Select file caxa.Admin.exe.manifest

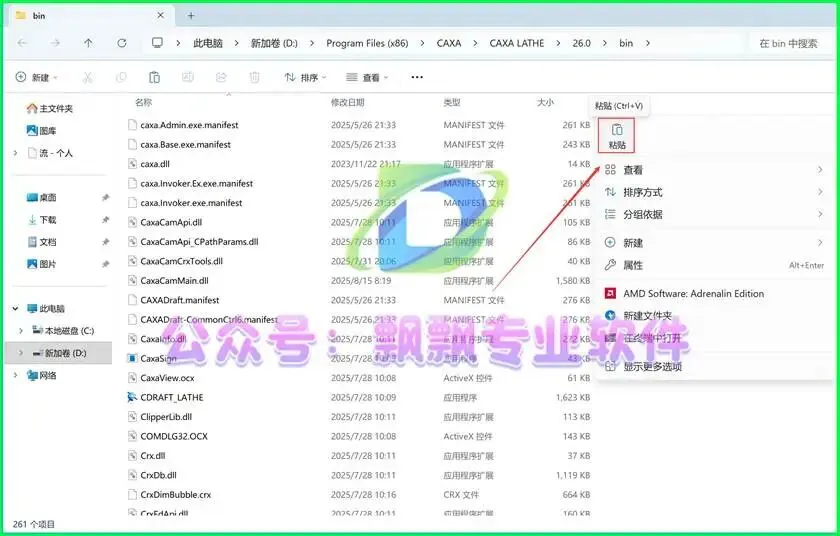(x=189, y=125)
